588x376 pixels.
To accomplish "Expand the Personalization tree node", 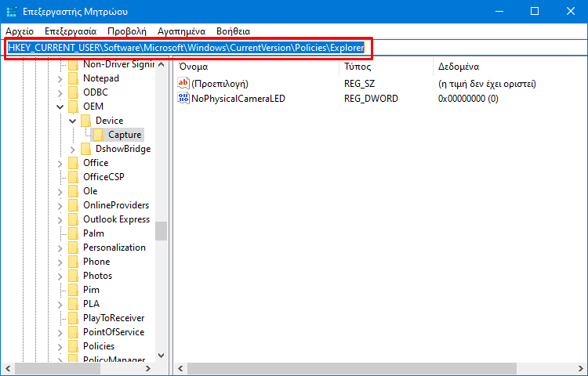I will 60,248.
